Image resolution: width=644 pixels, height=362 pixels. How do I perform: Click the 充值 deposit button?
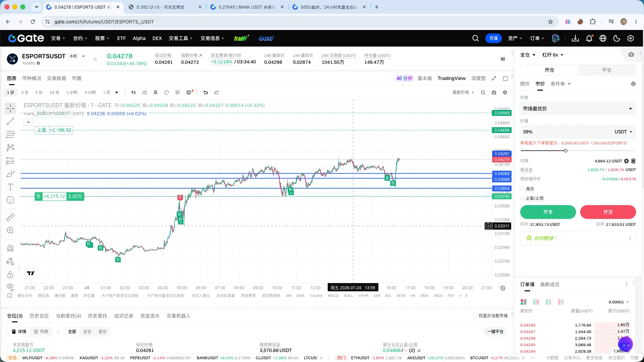(x=494, y=38)
